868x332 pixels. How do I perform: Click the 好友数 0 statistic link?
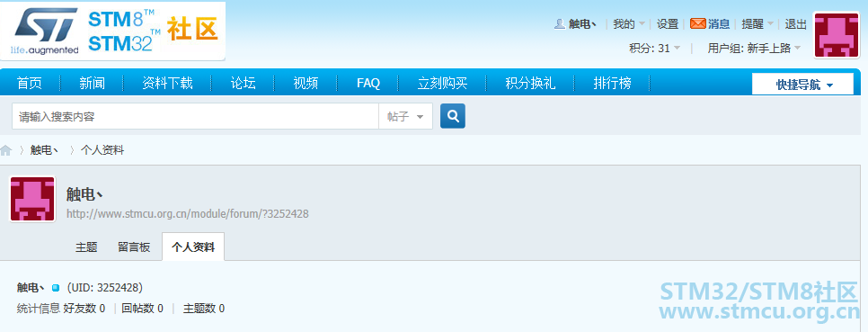[84, 309]
